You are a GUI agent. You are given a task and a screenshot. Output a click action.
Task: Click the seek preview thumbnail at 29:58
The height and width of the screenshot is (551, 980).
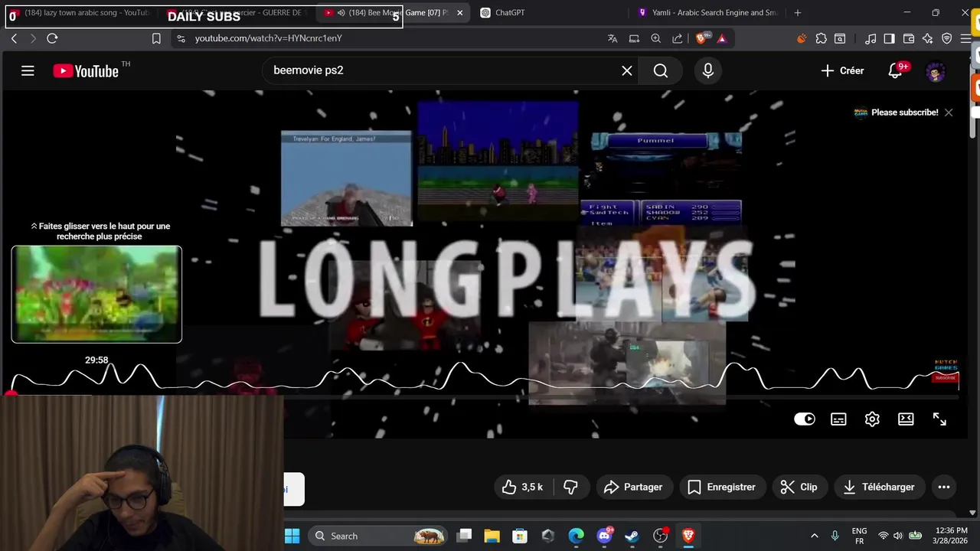96,294
